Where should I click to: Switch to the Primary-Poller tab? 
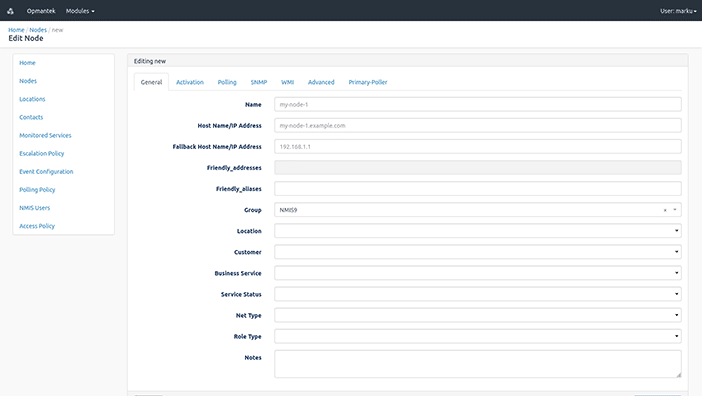[368, 82]
